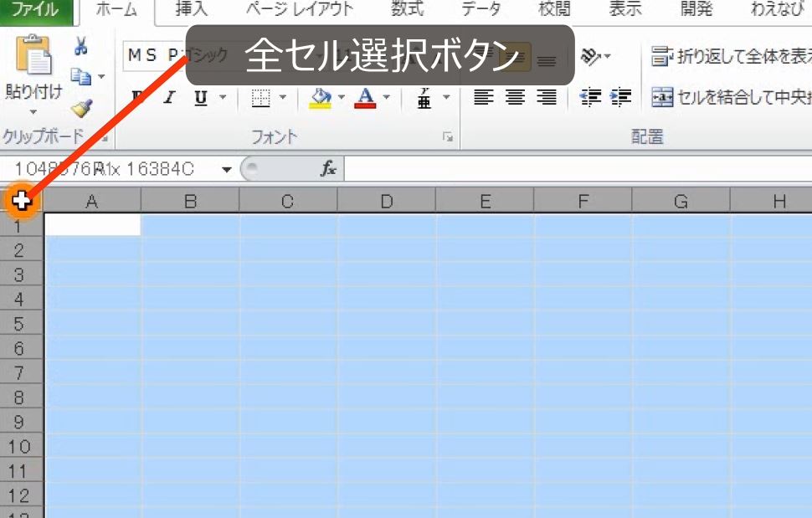The height and width of the screenshot is (518, 812).
Task: Switch to View (表示) tab
Action: click(625, 10)
